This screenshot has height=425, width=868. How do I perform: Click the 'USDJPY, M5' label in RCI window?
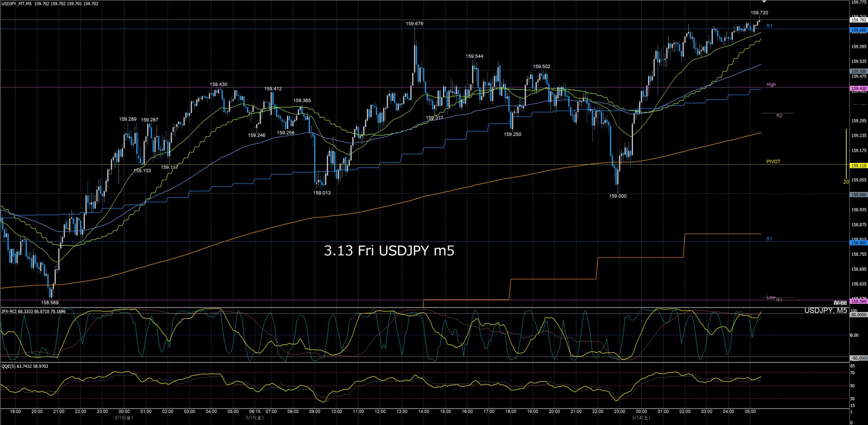pos(825,311)
